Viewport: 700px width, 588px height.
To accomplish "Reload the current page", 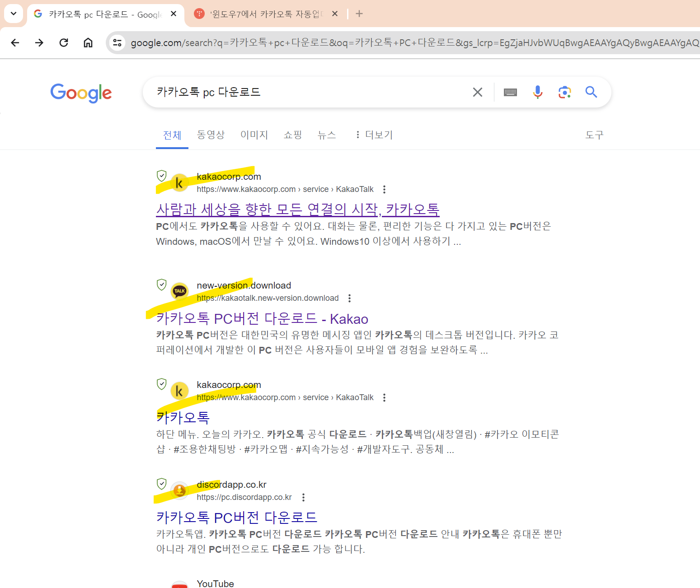I will point(64,43).
